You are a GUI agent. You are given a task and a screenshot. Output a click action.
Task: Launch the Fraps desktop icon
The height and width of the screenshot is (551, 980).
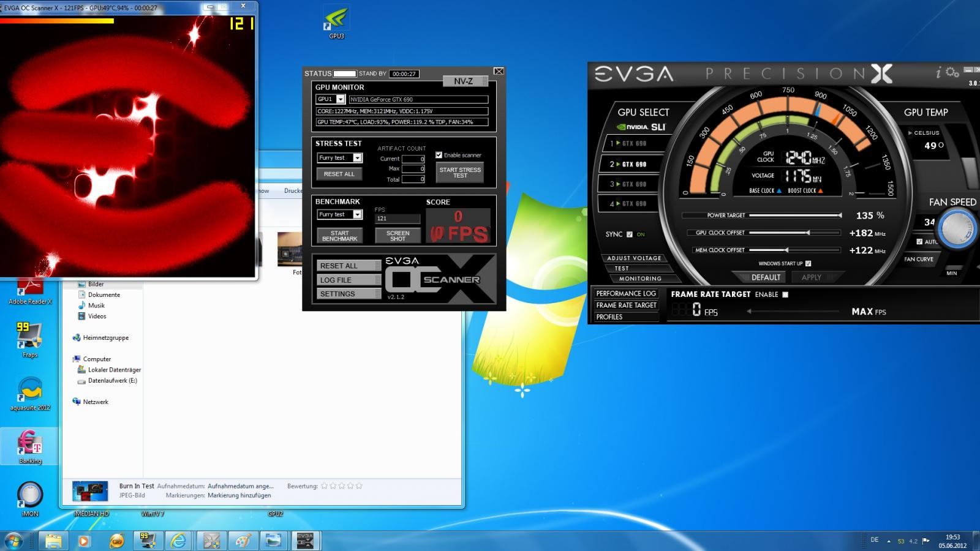point(29,340)
